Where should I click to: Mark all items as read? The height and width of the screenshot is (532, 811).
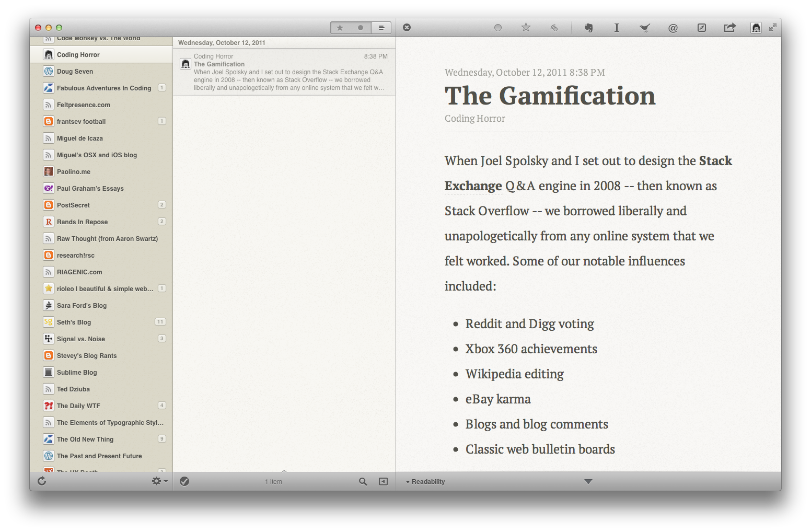tap(184, 481)
